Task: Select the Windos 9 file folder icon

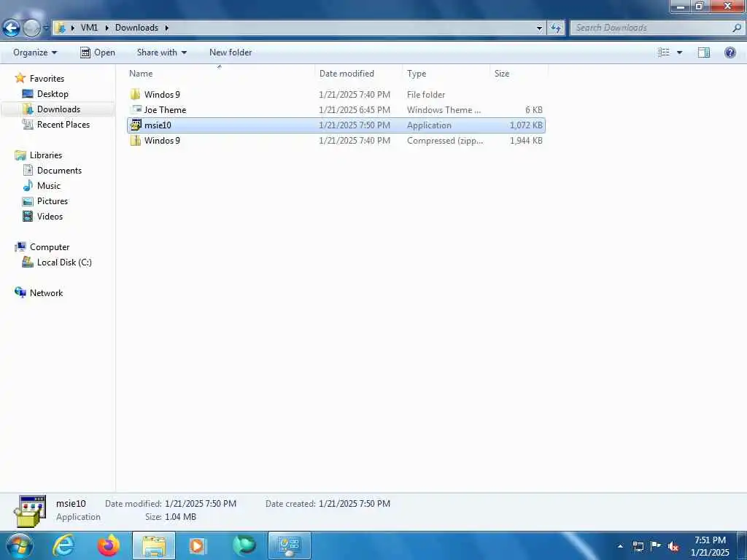Action: pyautogui.click(x=135, y=94)
